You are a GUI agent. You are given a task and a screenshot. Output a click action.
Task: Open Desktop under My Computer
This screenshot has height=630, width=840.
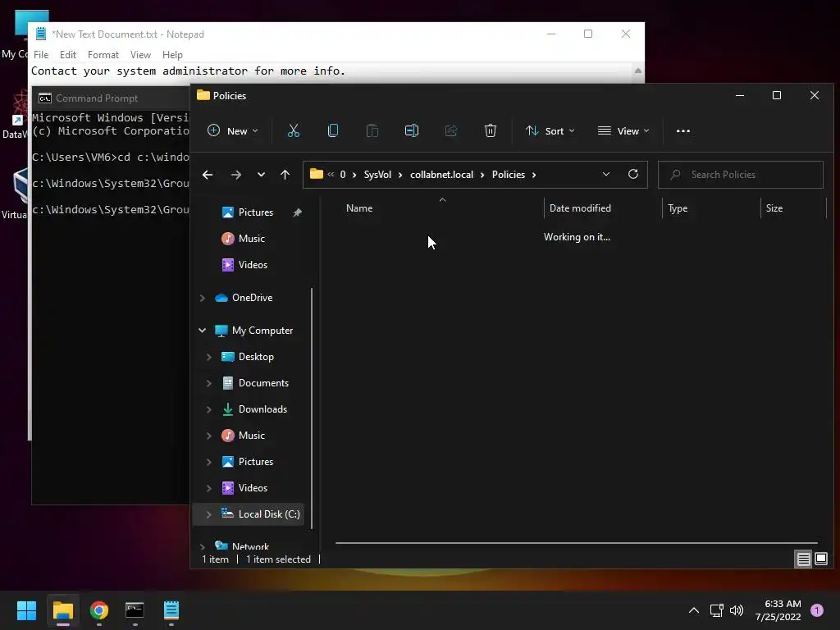tap(256, 357)
